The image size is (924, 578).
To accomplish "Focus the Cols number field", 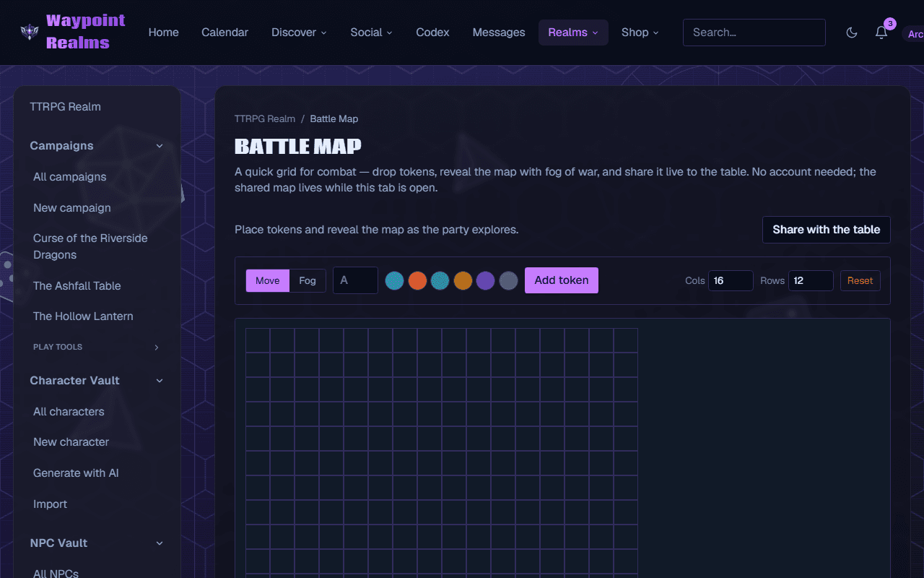I will pos(731,280).
